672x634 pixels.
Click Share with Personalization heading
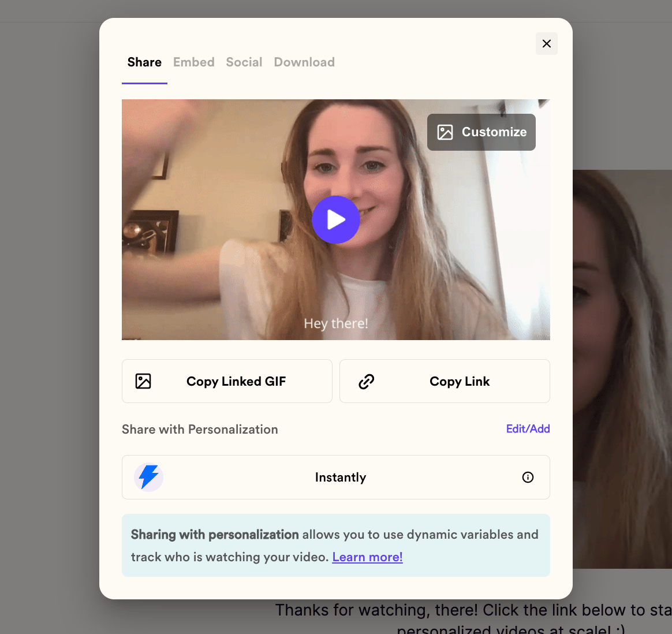[200, 429]
